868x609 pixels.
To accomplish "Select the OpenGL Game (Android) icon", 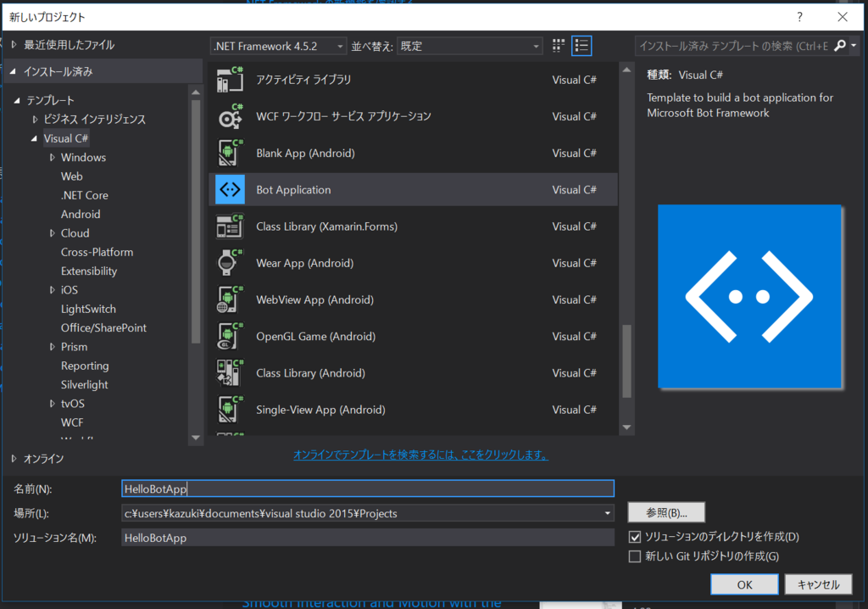I will pyautogui.click(x=230, y=337).
